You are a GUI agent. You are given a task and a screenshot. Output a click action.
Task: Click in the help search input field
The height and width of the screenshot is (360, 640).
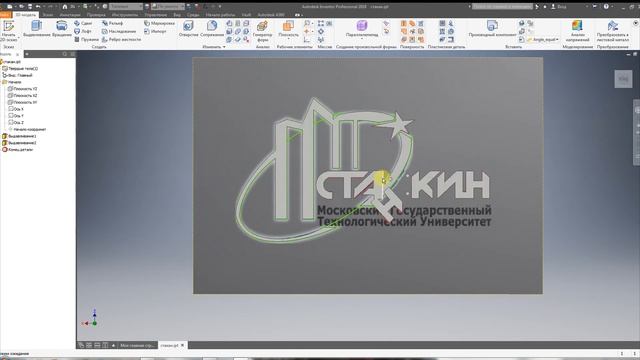(502, 7)
